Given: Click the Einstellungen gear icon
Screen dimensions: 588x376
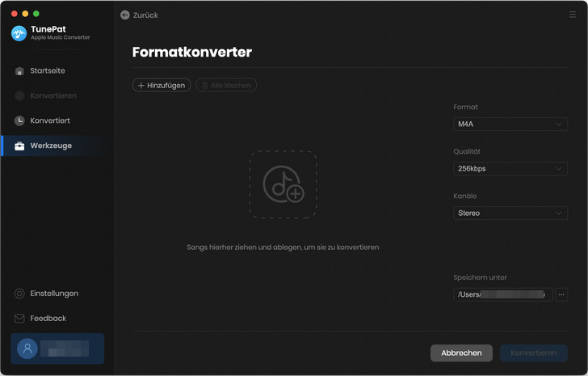Looking at the screenshot, I should (x=20, y=294).
